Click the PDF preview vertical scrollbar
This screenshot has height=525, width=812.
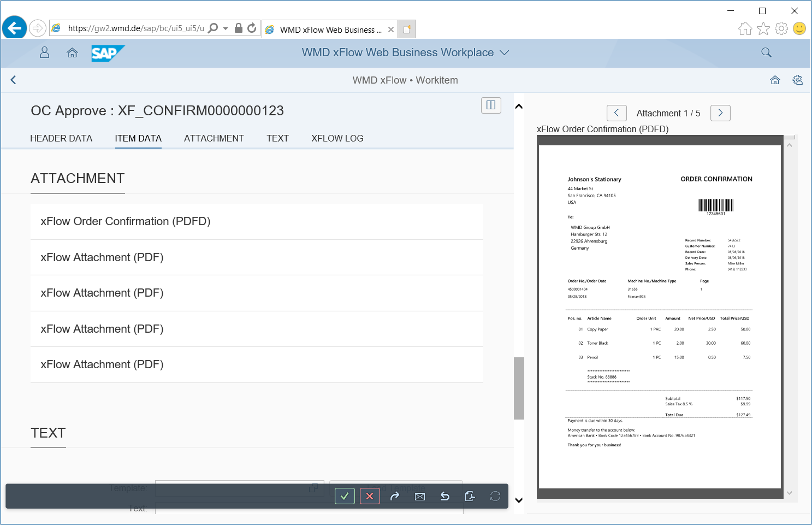click(x=789, y=317)
